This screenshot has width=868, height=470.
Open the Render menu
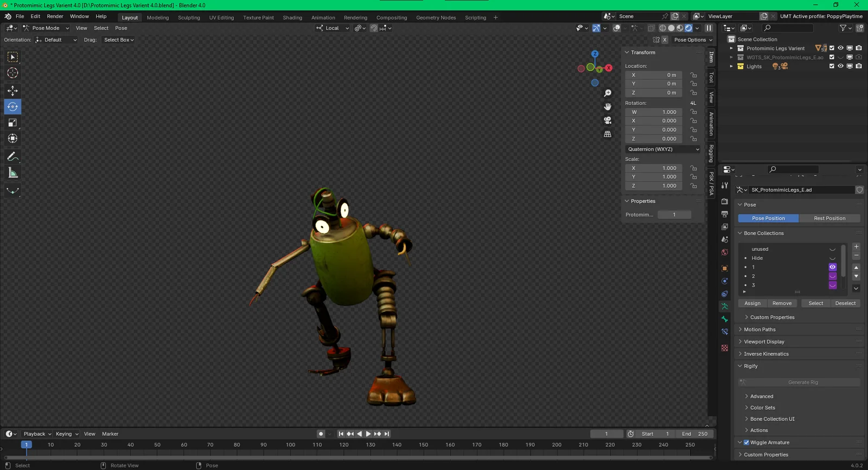55,16
